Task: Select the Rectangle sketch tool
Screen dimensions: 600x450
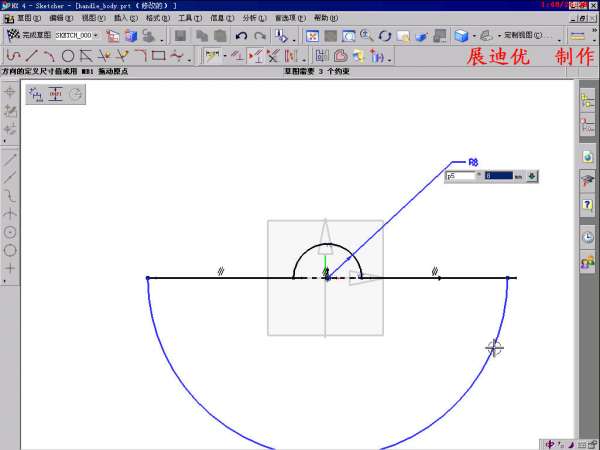Action: coord(157,55)
